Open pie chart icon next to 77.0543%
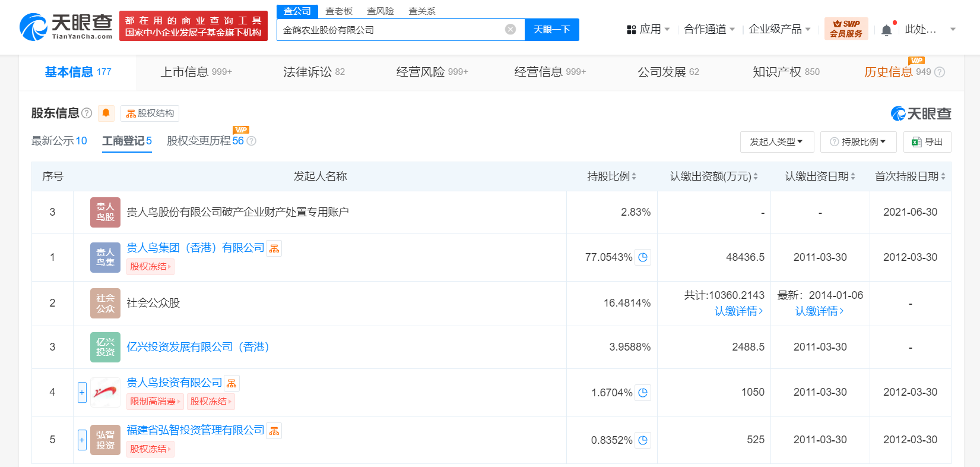 [643, 257]
